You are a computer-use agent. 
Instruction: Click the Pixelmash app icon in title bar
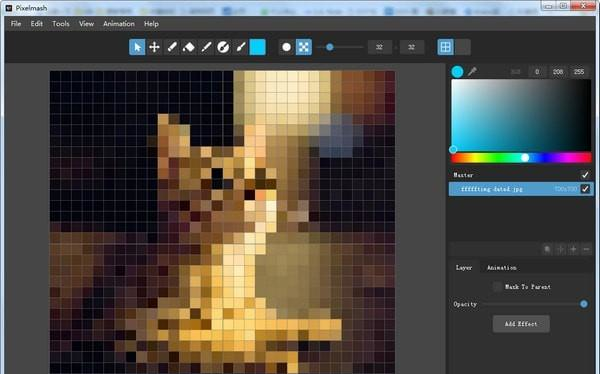point(9,8)
